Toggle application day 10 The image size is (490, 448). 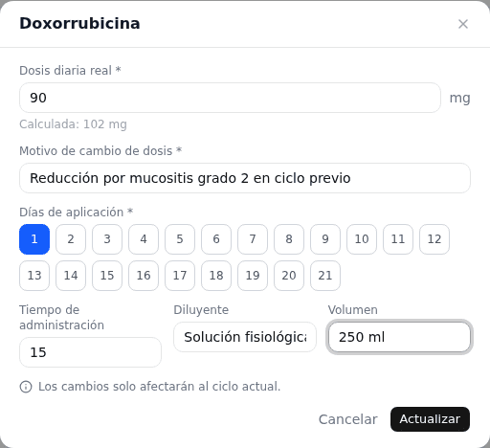(x=362, y=239)
